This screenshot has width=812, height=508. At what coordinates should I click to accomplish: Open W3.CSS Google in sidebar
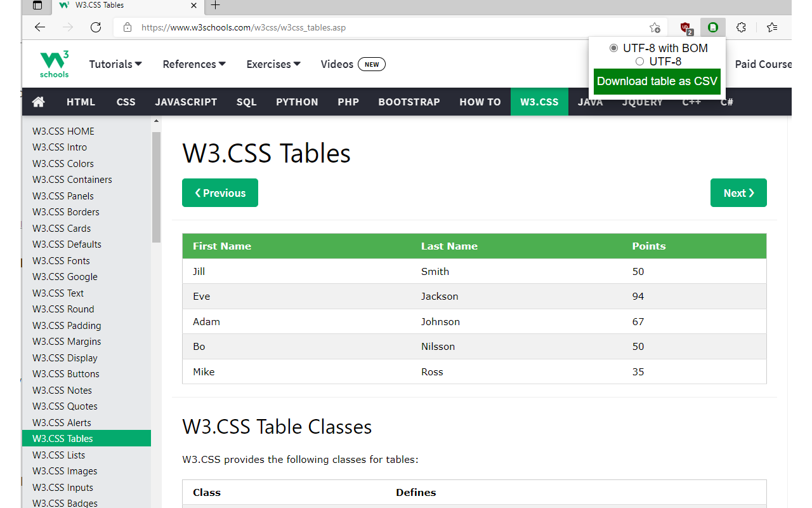pyautogui.click(x=86, y=277)
